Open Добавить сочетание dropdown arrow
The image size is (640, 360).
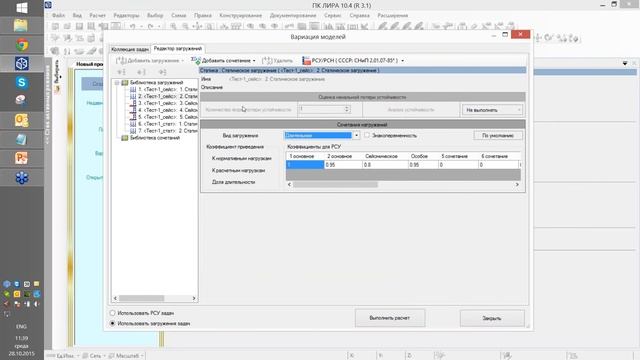pyautogui.click(x=254, y=61)
